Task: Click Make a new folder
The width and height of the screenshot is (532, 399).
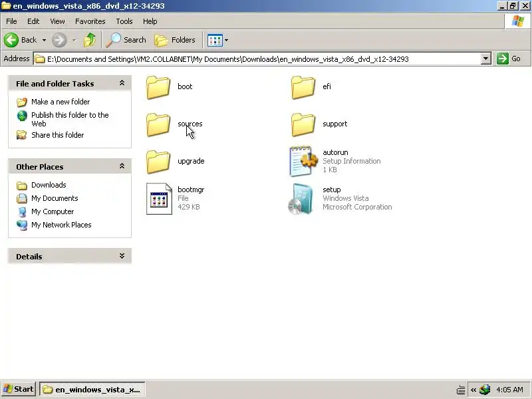Action: point(61,102)
